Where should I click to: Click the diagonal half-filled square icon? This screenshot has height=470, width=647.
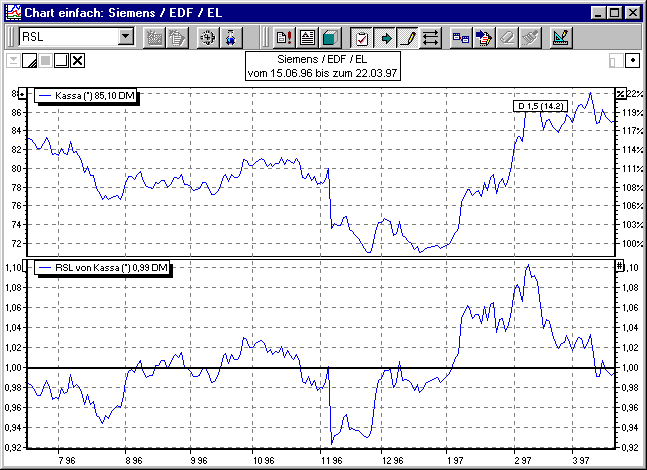click(30, 62)
